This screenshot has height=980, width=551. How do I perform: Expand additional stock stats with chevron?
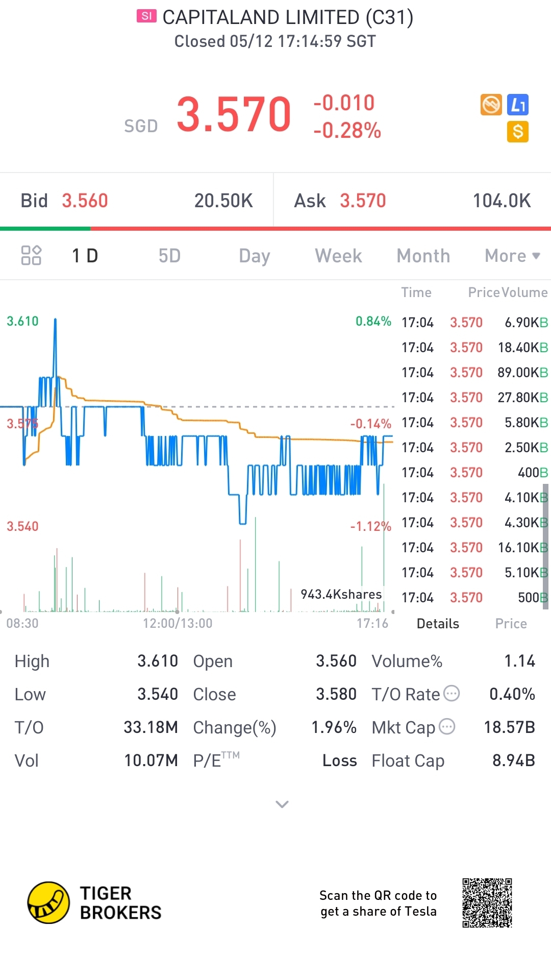pyautogui.click(x=282, y=804)
